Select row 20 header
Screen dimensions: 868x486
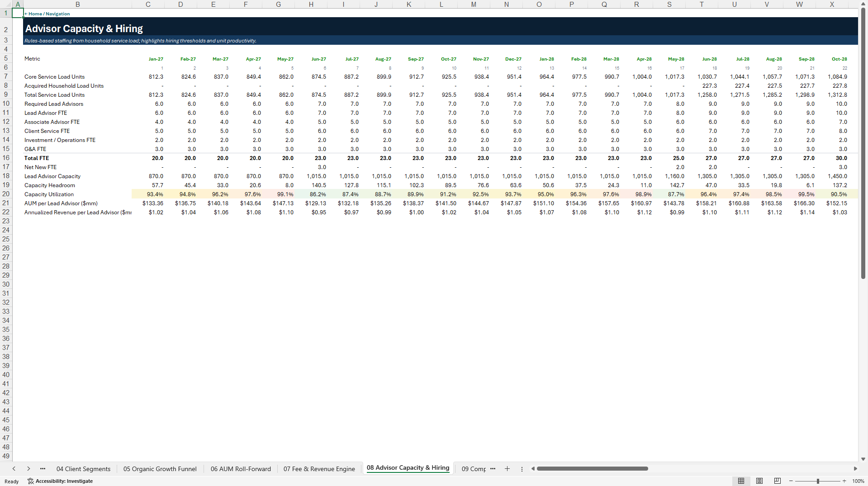pos(6,194)
